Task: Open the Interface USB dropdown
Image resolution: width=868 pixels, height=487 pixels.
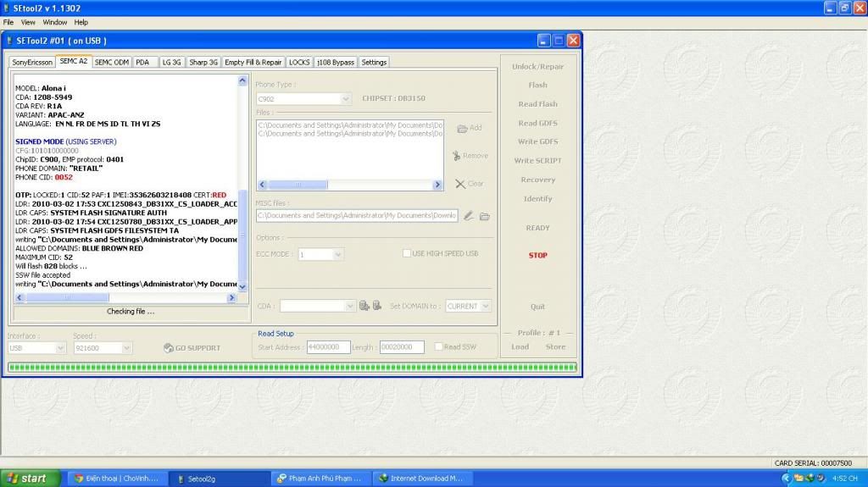Action: [60, 348]
